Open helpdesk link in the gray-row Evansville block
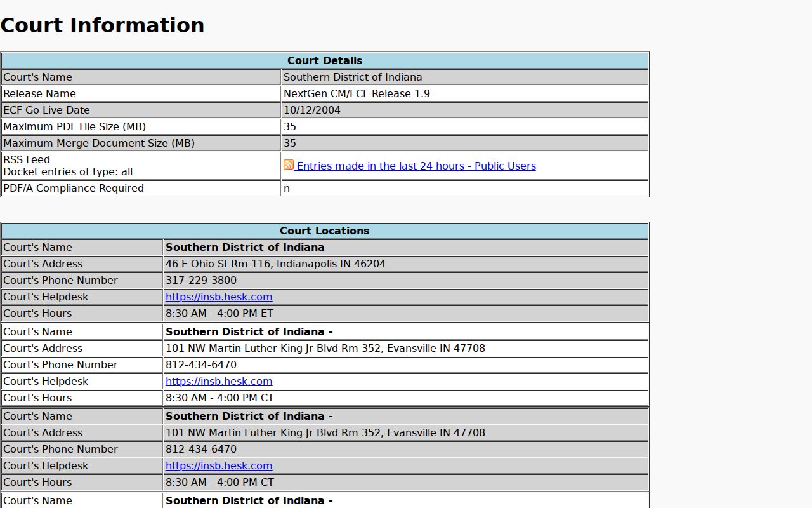This screenshot has width=812, height=508. [x=219, y=466]
